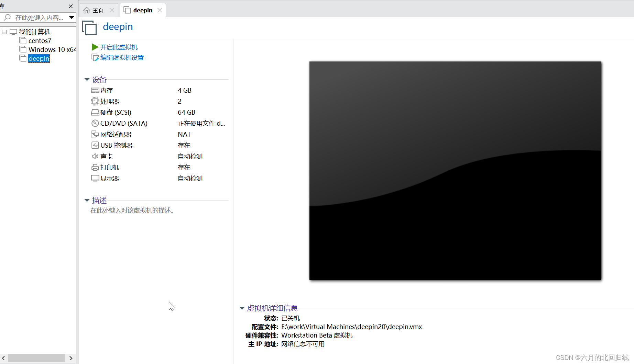Screen dimensions: 634x364
Task: Select centos7 in the library tree
Action: (x=40, y=41)
